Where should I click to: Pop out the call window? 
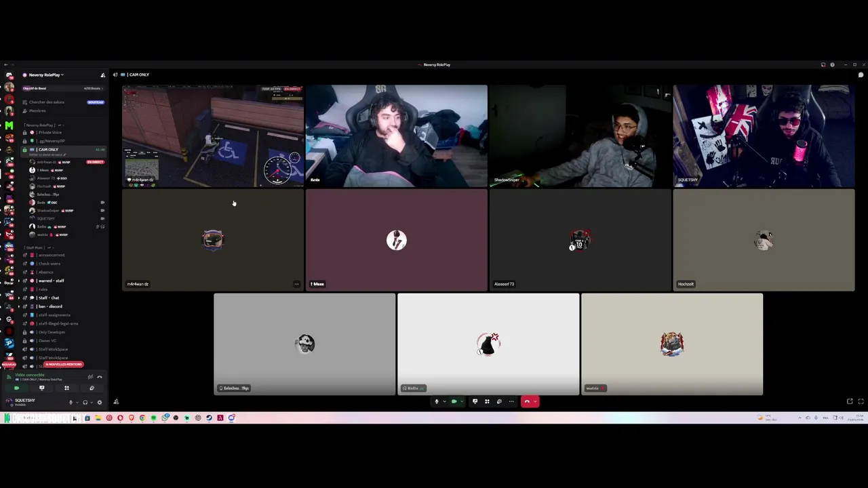coord(850,401)
